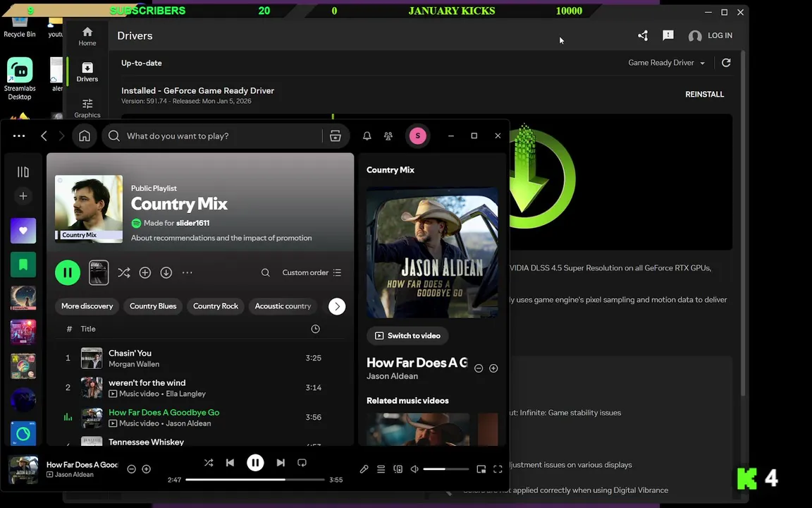Viewport: 812px width, 508px height.
Task: Mute with the speaker volume icon
Action: [x=414, y=469]
